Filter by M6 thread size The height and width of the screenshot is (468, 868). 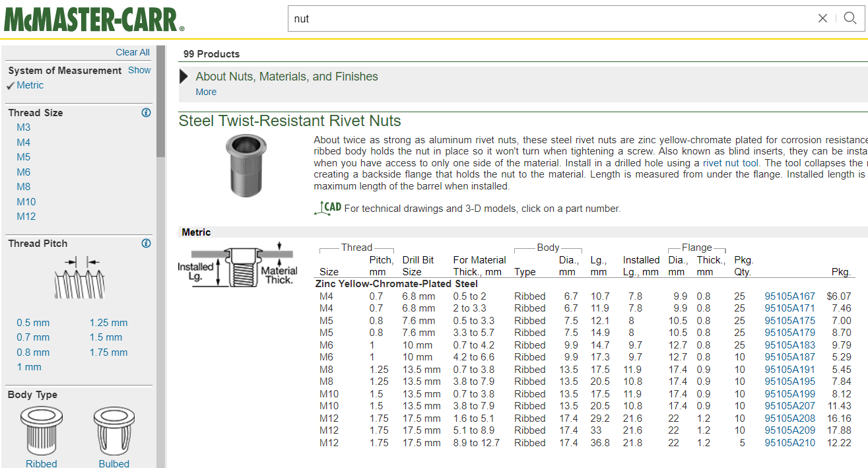pos(24,172)
